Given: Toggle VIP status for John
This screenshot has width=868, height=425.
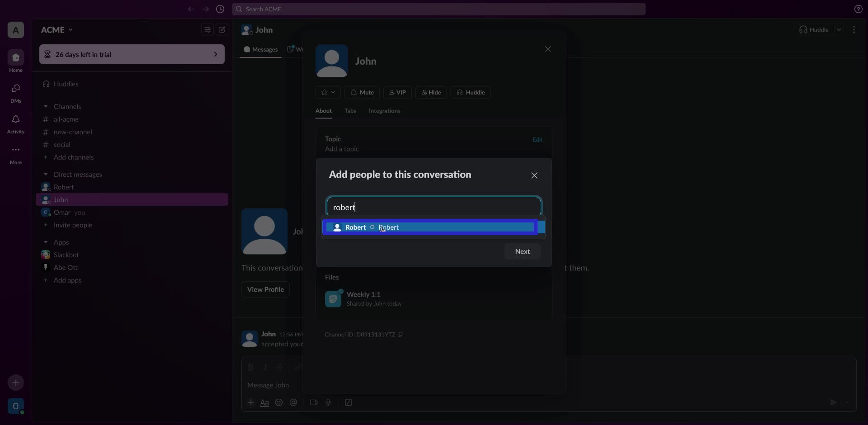Looking at the screenshot, I should click(397, 92).
